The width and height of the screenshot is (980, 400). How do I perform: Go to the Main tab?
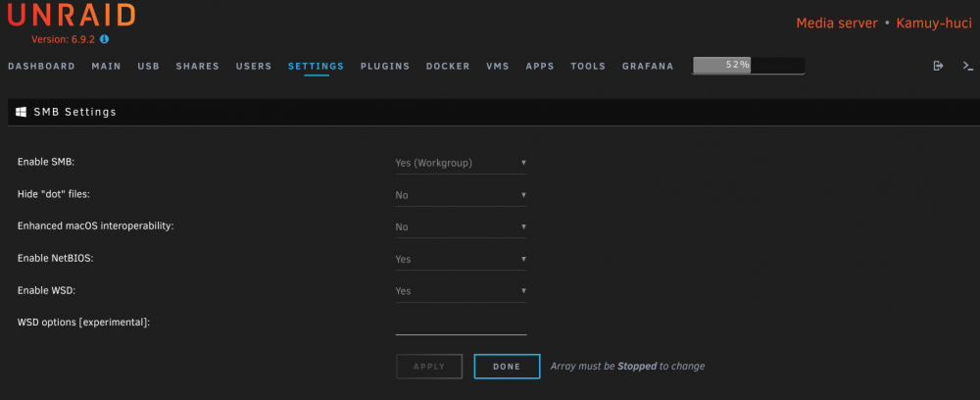106,67
